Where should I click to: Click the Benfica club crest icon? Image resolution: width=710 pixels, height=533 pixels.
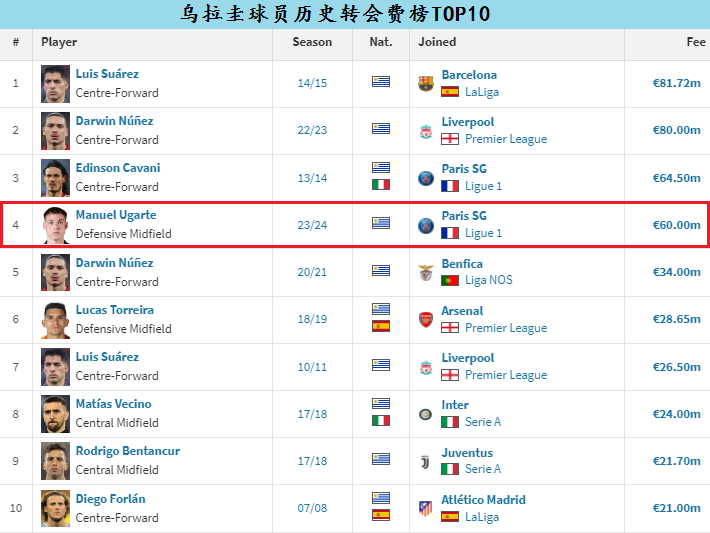click(x=426, y=273)
